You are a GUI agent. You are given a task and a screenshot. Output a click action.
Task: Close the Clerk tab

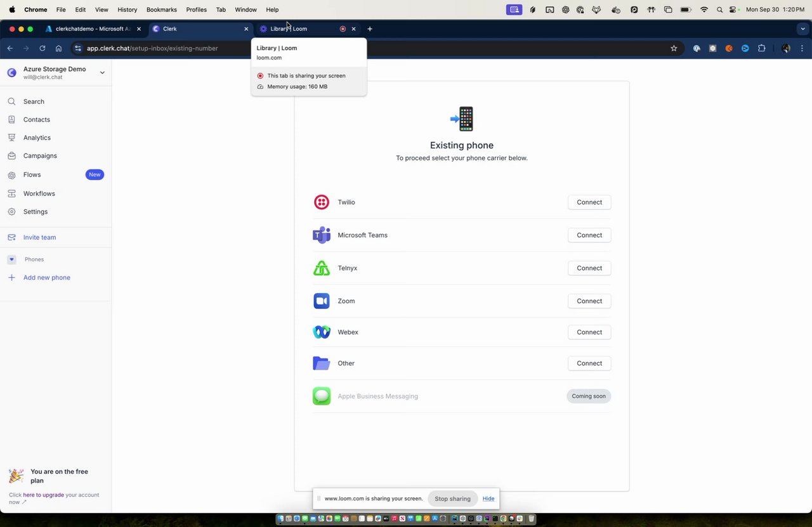(246, 29)
